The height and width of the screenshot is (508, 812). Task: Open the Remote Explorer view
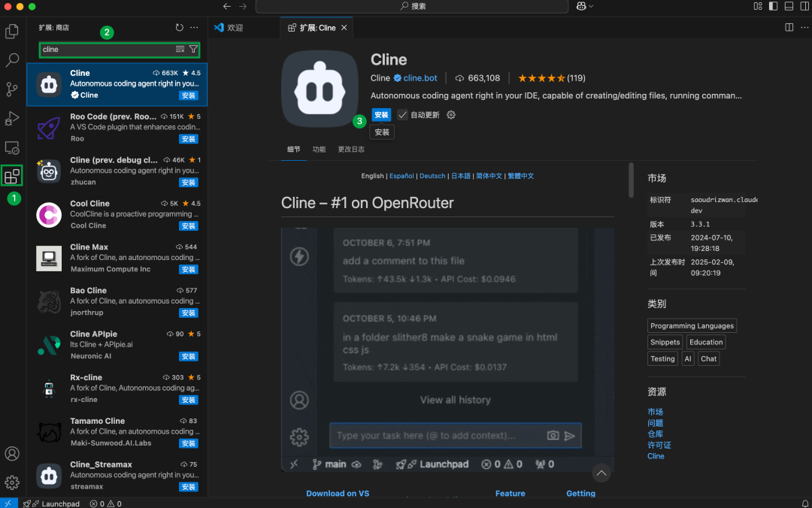tap(12, 148)
